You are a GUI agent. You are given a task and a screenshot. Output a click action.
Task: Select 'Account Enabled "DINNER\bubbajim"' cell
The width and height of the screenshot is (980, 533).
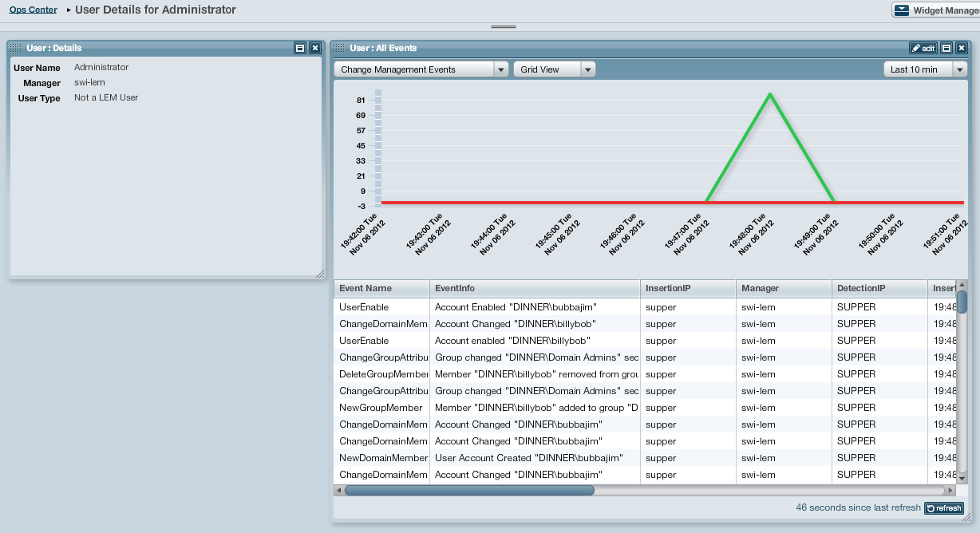tap(535, 307)
